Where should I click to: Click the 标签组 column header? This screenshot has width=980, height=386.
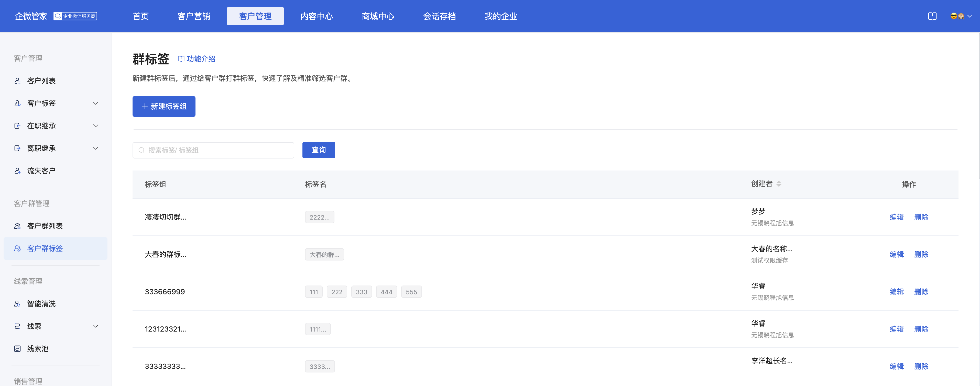[155, 184]
